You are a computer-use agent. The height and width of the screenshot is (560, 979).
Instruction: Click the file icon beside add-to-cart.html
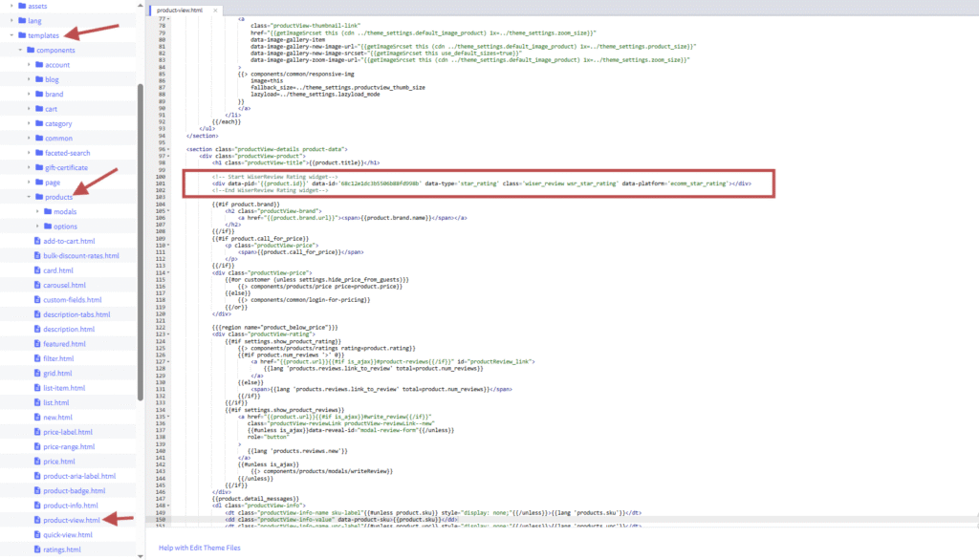(38, 241)
